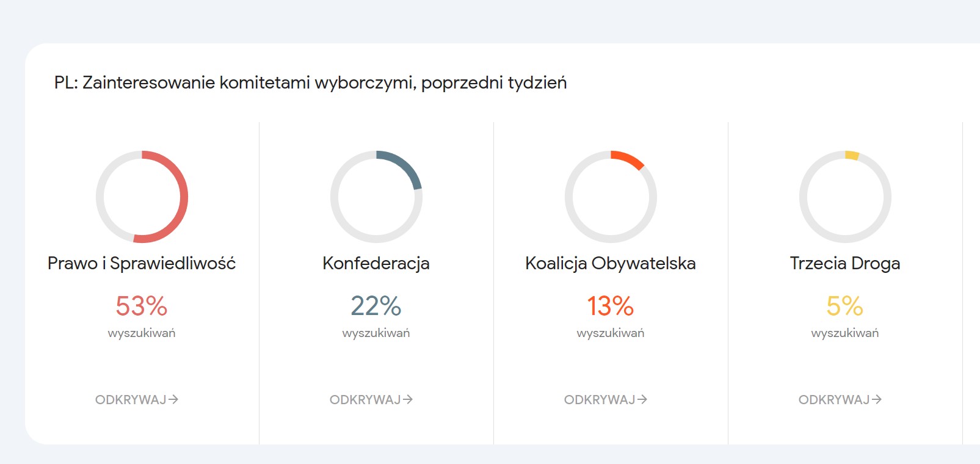Click the red donut chart for Prawo i Sprawiedliwość
The width and height of the screenshot is (980, 464).
tap(142, 197)
